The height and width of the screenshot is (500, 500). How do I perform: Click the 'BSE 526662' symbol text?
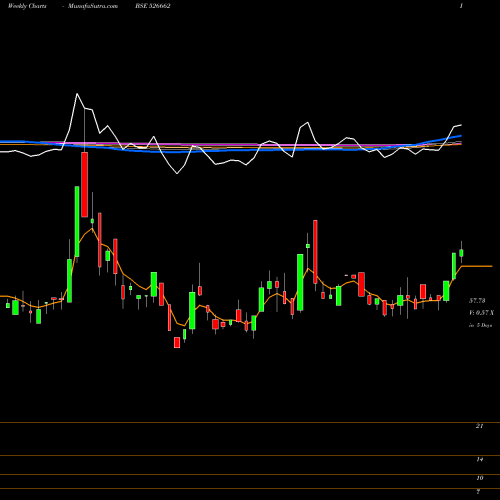tap(153, 6)
